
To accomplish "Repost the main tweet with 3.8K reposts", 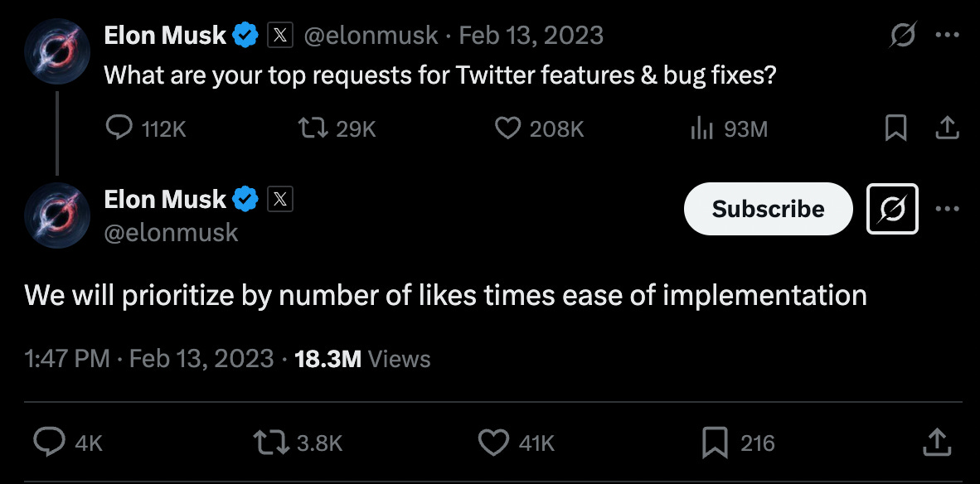I will click(x=298, y=443).
